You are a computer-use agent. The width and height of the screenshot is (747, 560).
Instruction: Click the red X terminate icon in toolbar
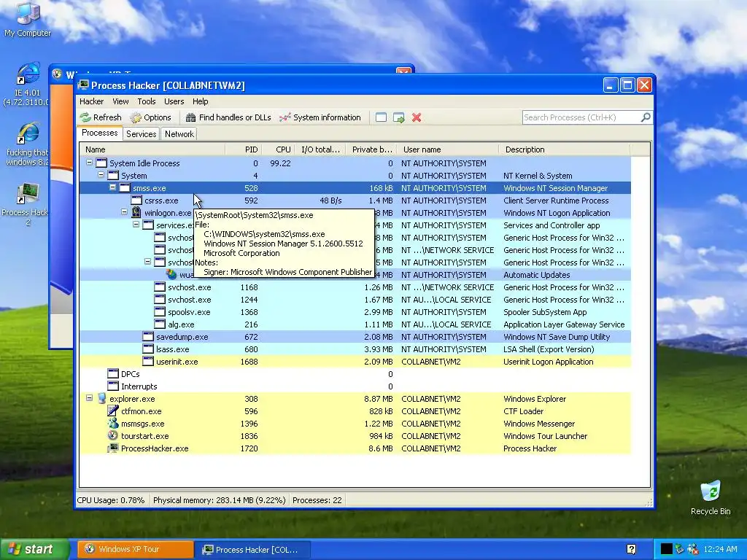[x=417, y=117]
